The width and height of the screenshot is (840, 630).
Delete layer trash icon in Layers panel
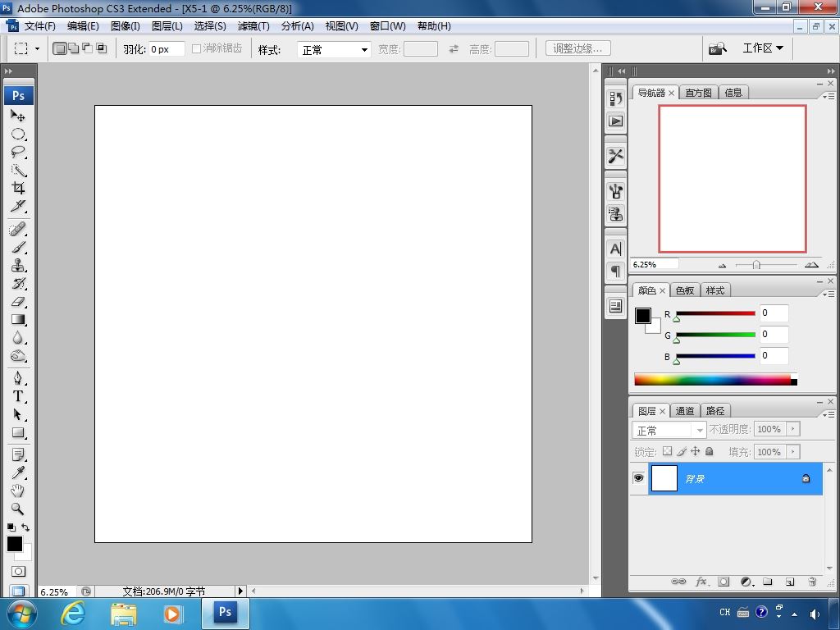click(812, 582)
